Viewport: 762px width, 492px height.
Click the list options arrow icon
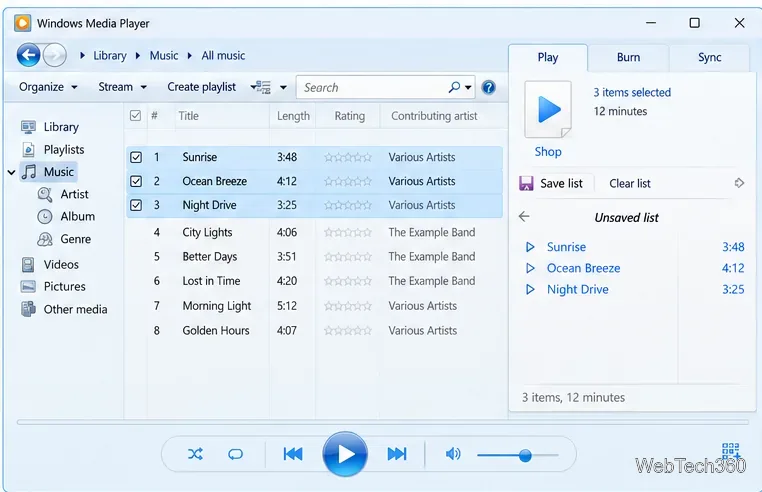point(739,183)
